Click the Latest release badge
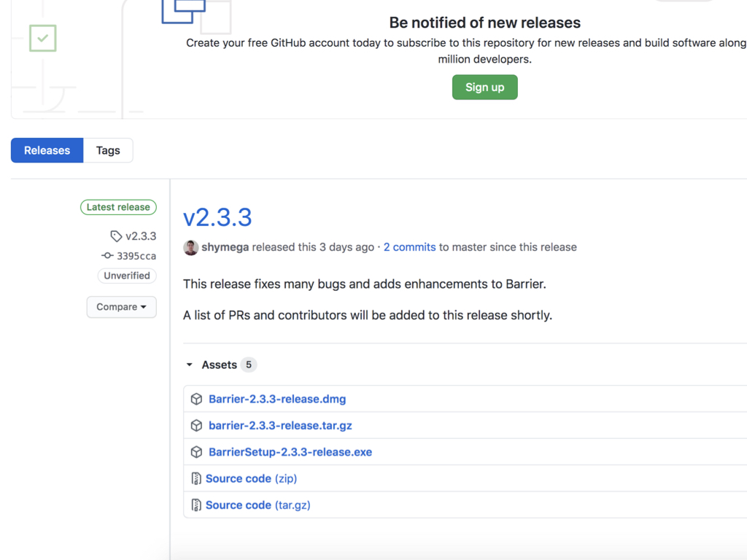This screenshot has height=560, width=747. pos(118,207)
